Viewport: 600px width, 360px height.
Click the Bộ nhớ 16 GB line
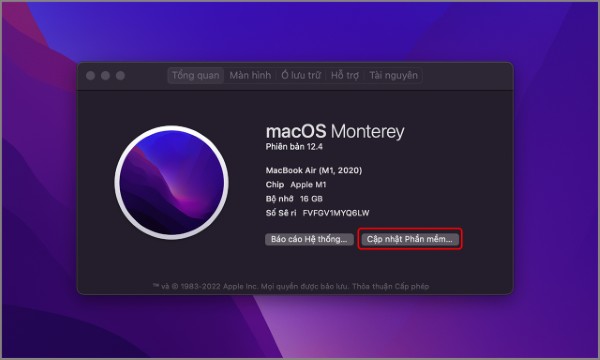[x=294, y=199]
